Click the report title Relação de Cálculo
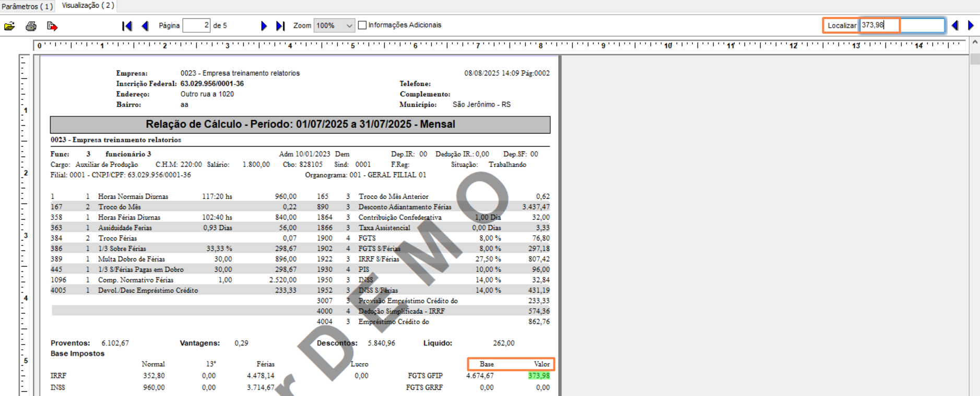 [300, 124]
